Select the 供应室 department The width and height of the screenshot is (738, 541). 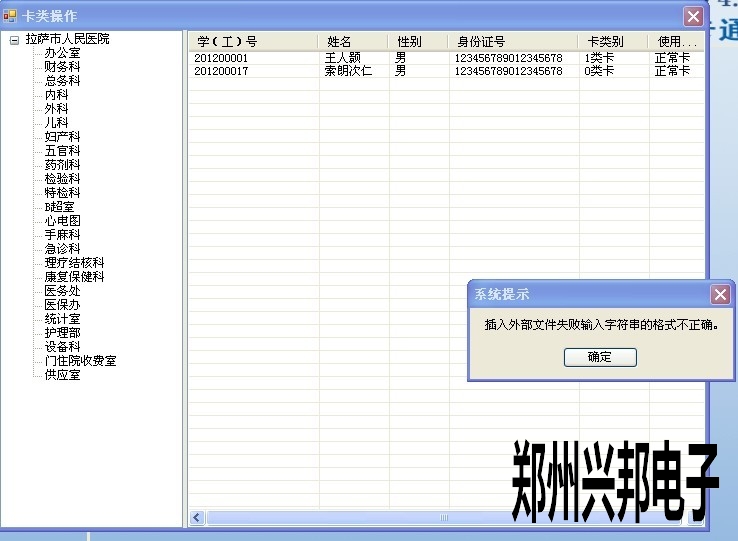[63, 375]
